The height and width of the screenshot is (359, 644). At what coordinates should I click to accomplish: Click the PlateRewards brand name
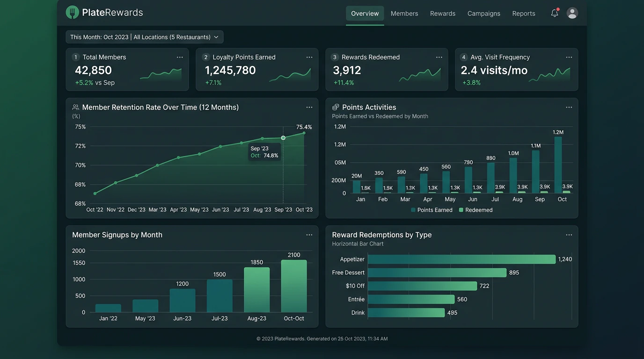pyautogui.click(x=112, y=13)
